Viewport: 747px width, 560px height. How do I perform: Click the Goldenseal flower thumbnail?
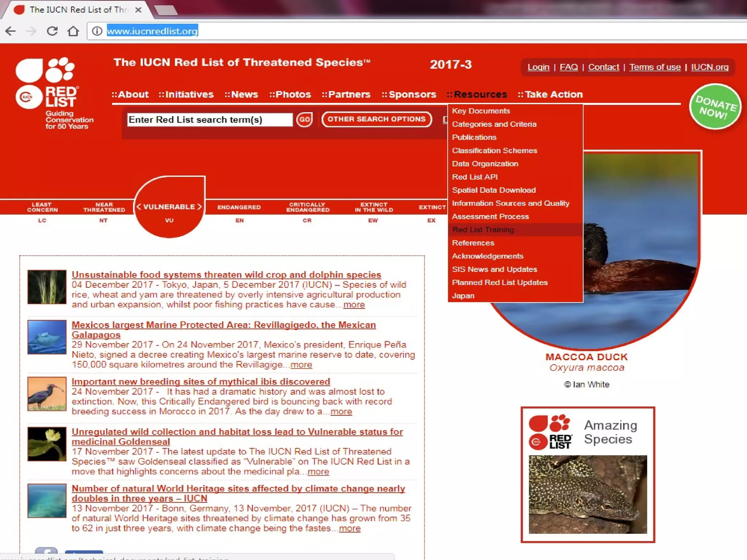[x=47, y=444]
